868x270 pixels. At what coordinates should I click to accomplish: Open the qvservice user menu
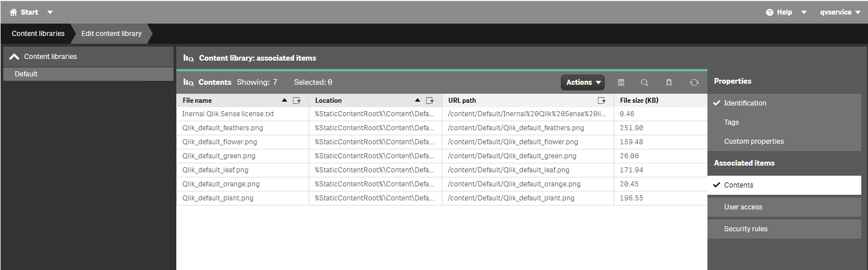840,12
